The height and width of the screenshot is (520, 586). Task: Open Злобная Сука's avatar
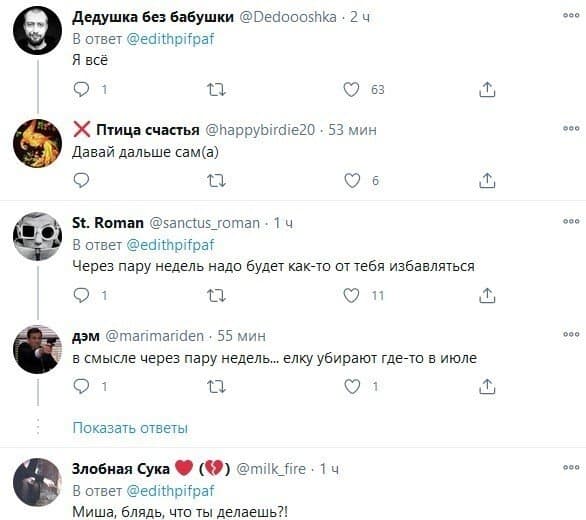point(37,482)
